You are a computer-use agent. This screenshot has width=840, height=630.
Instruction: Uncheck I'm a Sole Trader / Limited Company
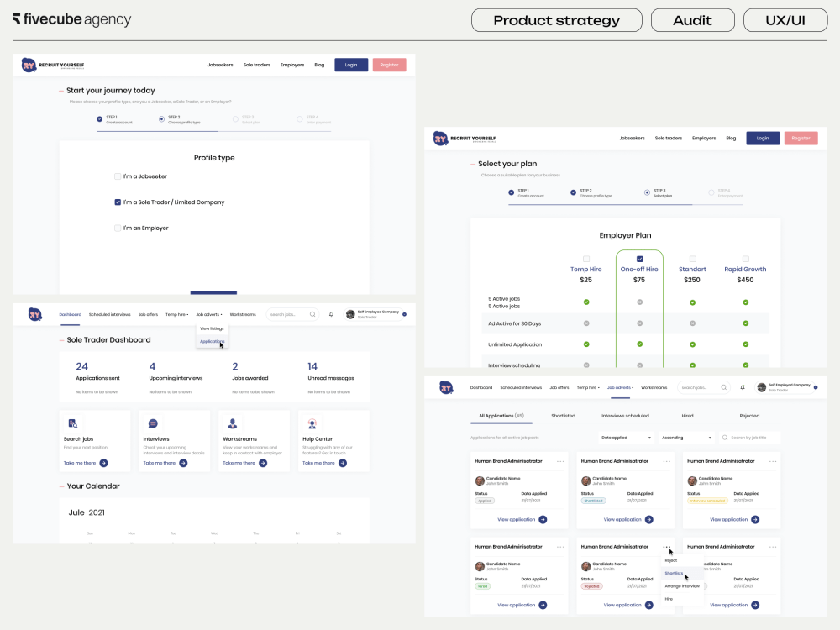pos(118,202)
